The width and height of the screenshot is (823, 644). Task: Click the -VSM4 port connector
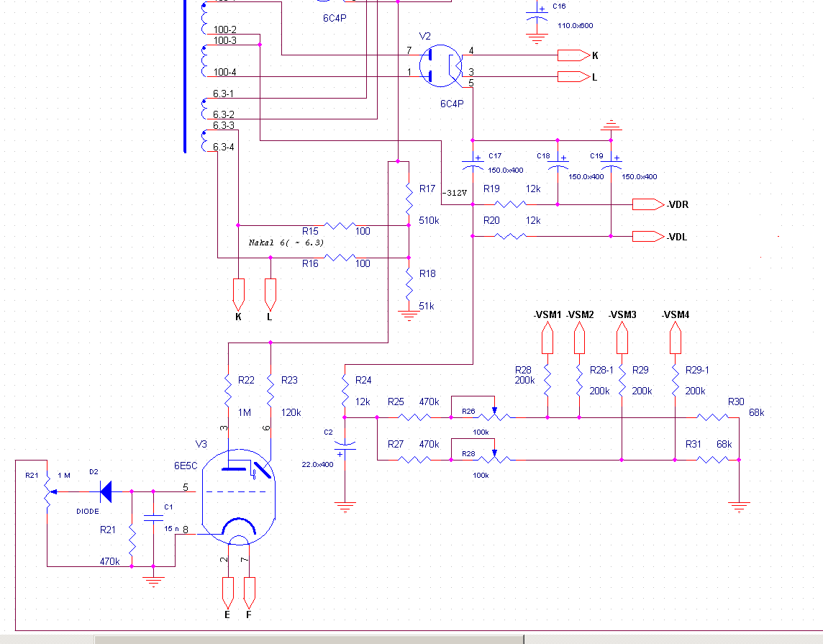click(675, 337)
